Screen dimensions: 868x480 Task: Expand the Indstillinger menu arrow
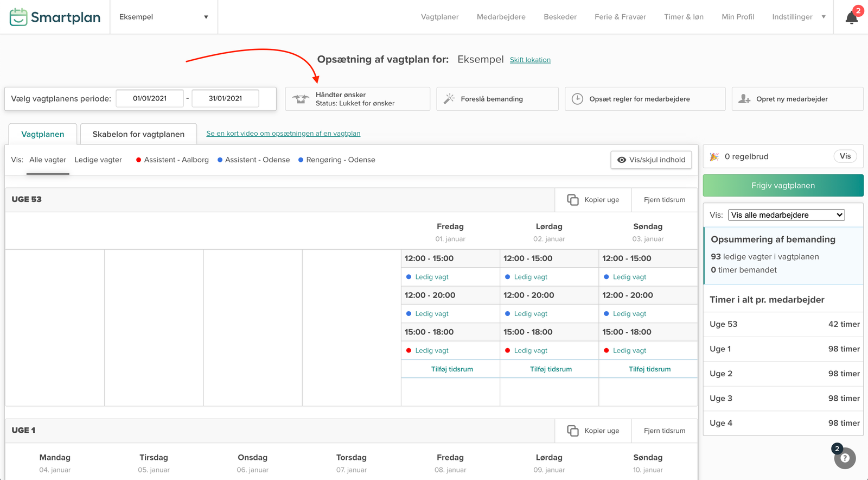pyautogui.click(x=824, y=17)
